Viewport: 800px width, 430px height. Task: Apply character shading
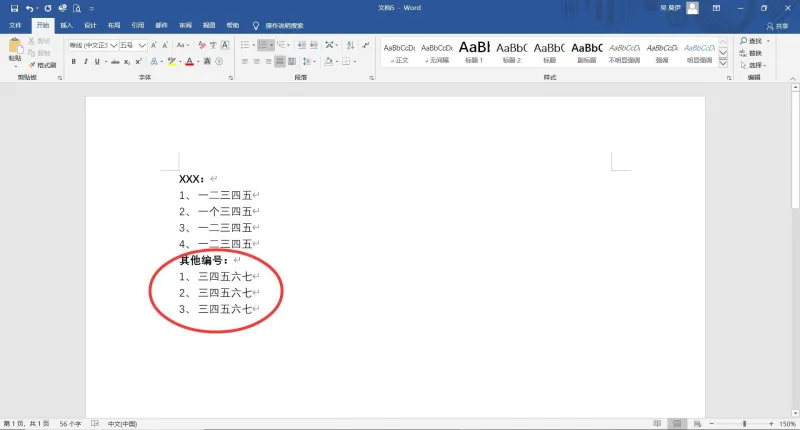(x=208, y=62)
